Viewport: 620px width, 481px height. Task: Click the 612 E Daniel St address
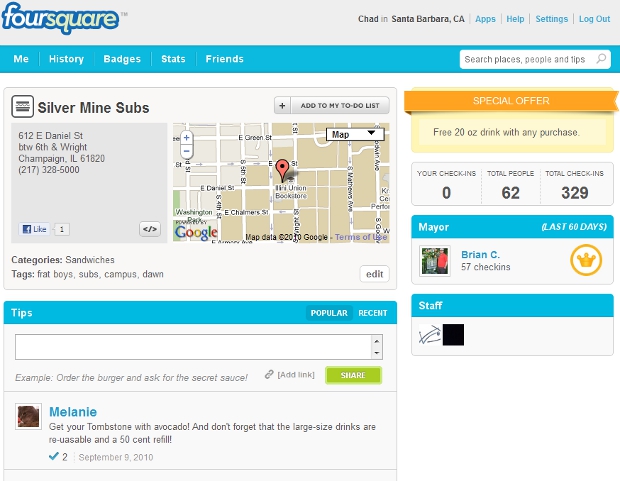click(51, 136)
